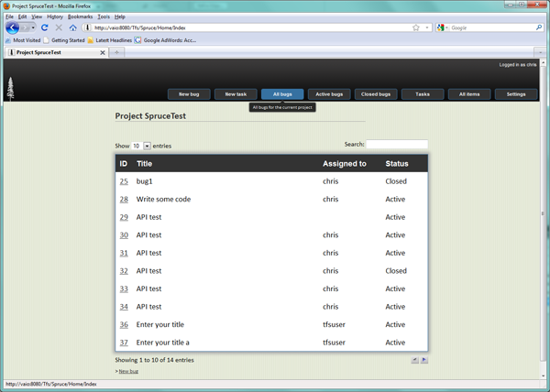
Task: Open the Google AdWords bookmark
Action: (165, 40)
